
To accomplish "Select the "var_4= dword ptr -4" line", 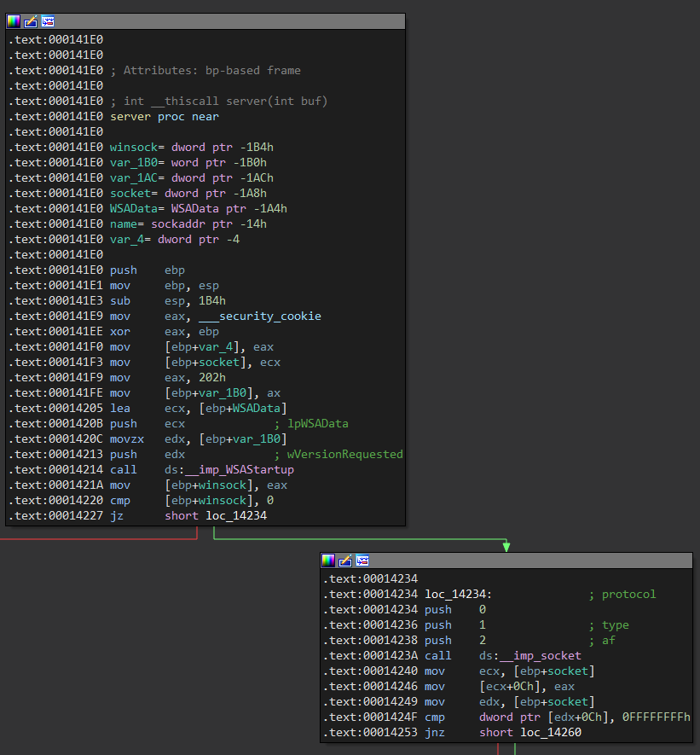I will click(175, 240).
